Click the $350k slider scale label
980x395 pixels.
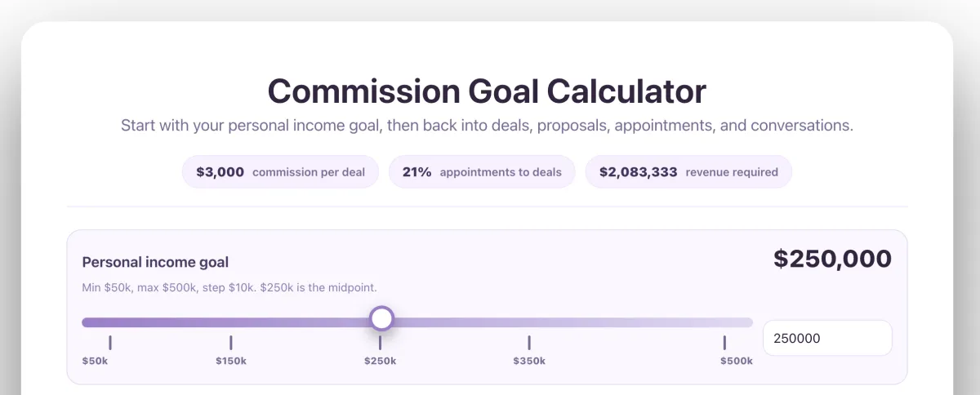pyautogui.click(x=529, y=361)
